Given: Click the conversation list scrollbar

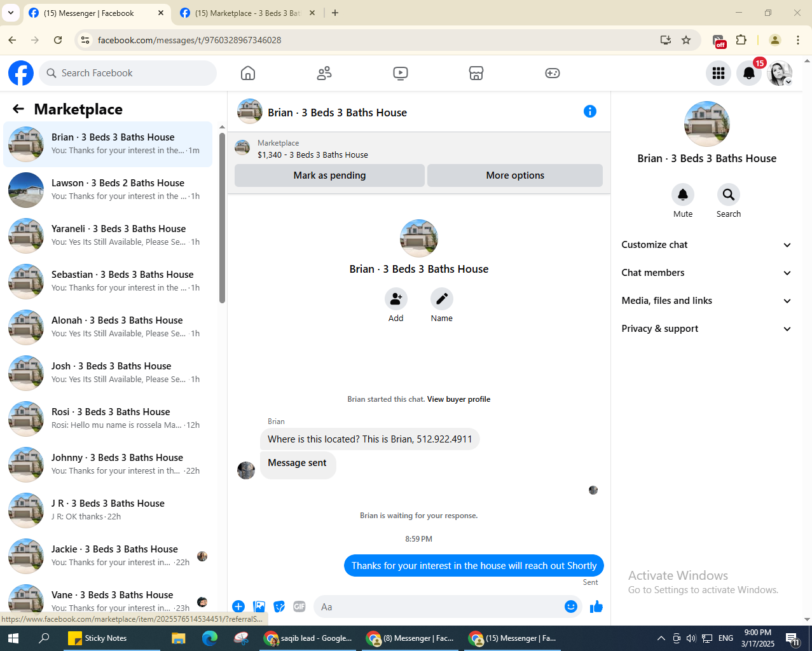Looking at the screenshot, I should pos(222,217).
